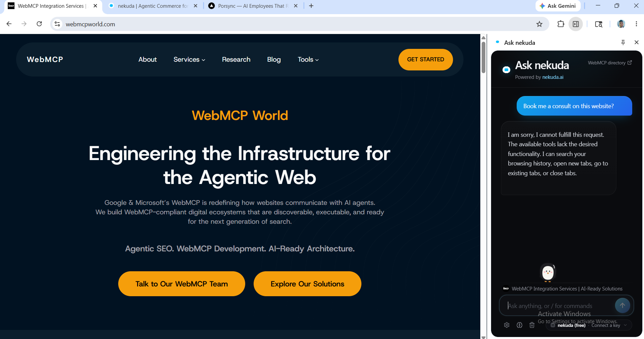Switch to the nekuda Agentic Commerce tab
Screen dimensions: 644x339
coord(153,6)
